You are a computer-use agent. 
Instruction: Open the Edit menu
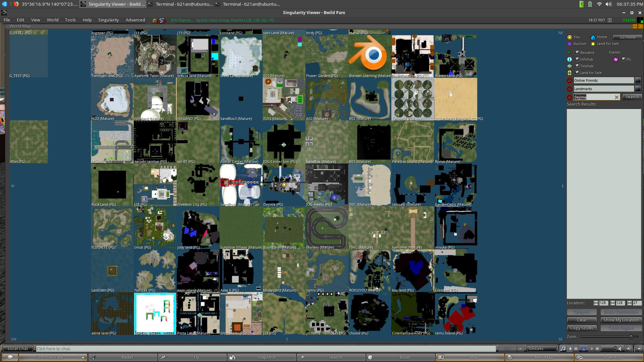pos(20,20)
